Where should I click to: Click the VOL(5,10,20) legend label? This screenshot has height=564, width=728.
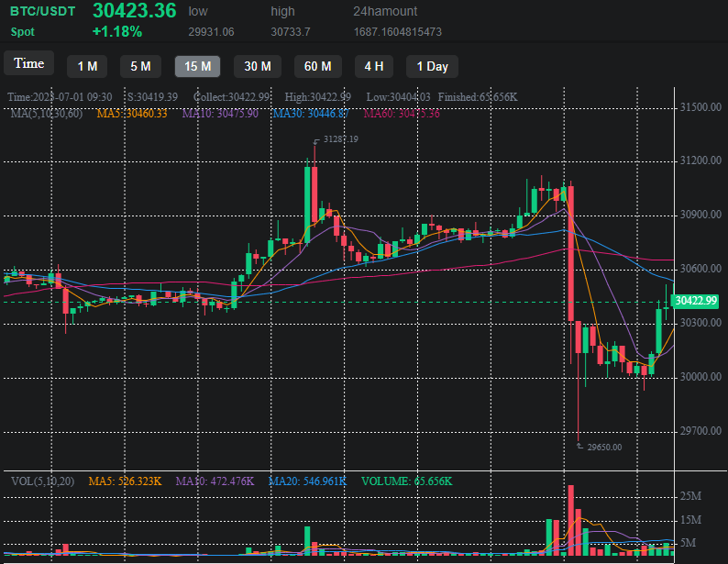(43, 481)
